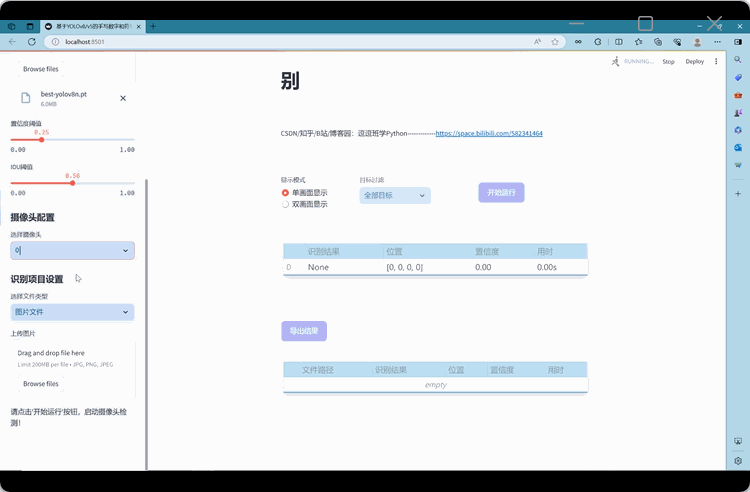Open the sidebar tools briefcase icon
This screenshot has height=492, width=750.
[x=738, y=95]
